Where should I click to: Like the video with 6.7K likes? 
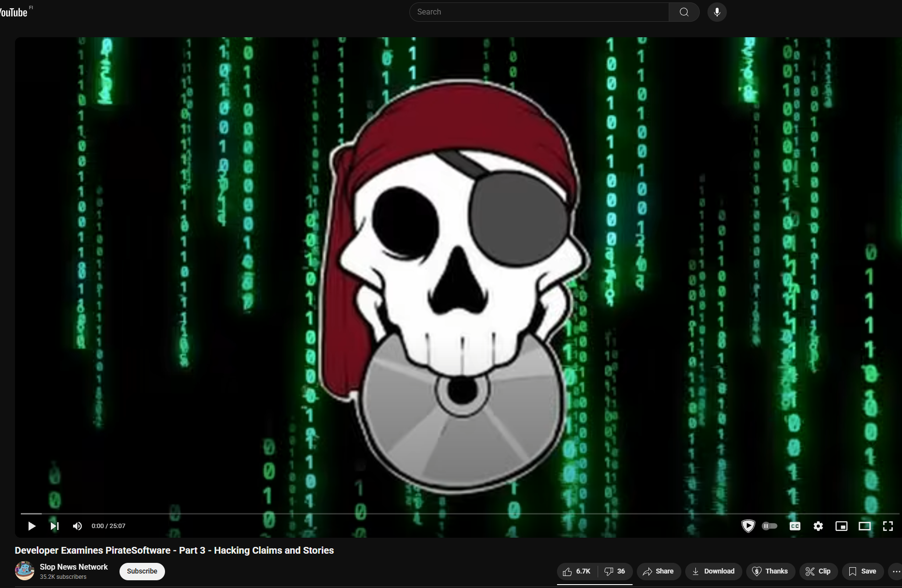coord(577,571)
